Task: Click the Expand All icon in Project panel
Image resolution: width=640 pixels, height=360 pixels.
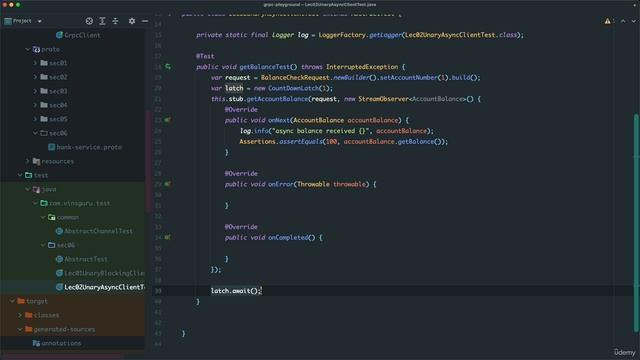Action: click(x=102, y=21)
